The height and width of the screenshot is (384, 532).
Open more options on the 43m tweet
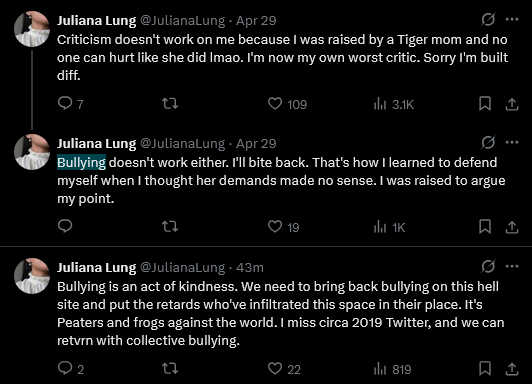(x=512, y=267)
